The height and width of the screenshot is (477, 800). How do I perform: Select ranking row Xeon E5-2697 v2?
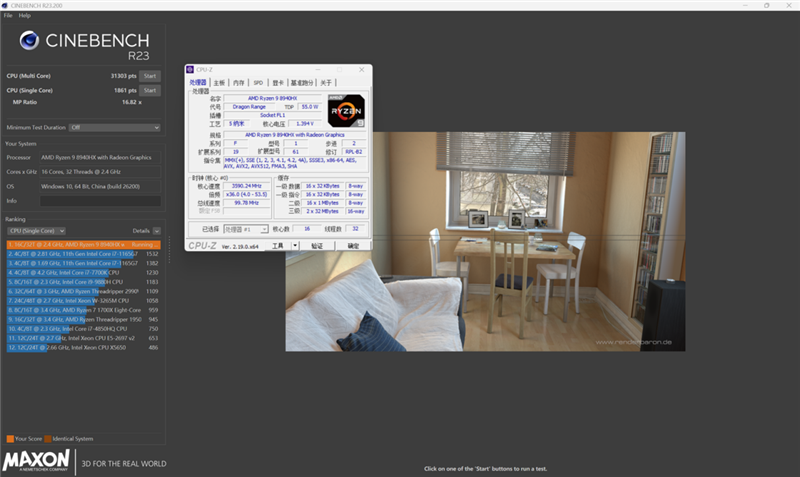(84, 338)
